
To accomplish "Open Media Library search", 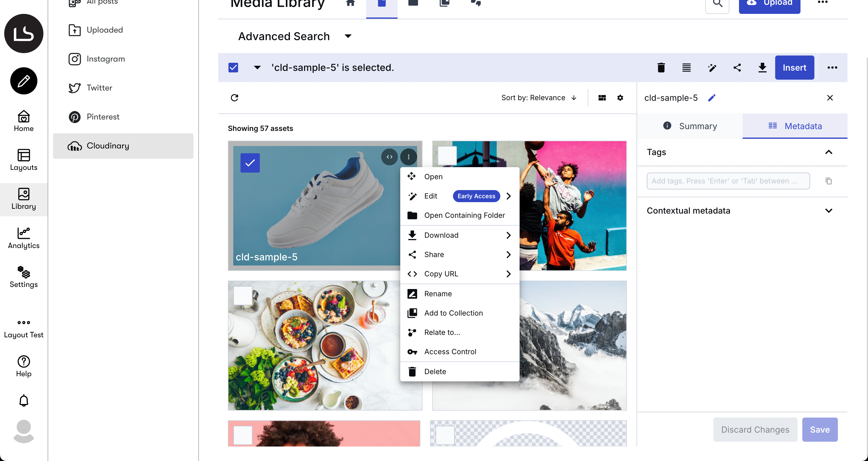I will [x=717, y=3].
